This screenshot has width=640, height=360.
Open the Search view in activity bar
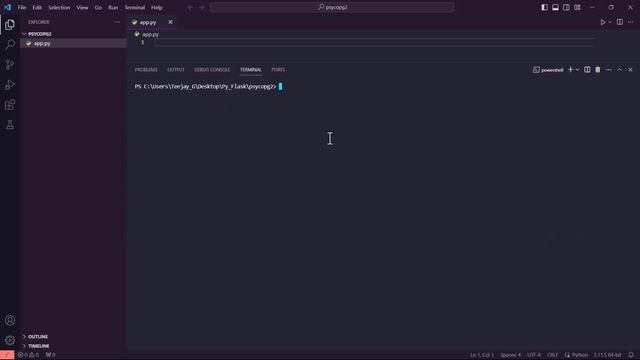click(x=10, y=44)
